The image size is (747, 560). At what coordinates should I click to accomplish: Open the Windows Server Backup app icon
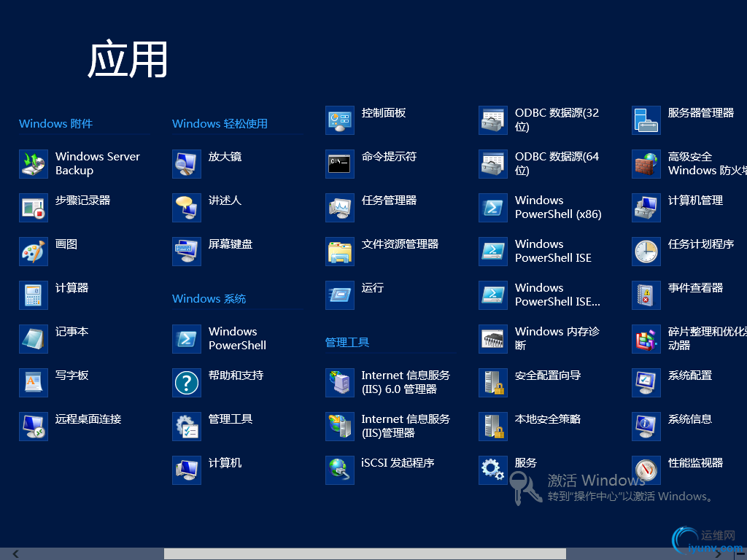coord(34,164)
